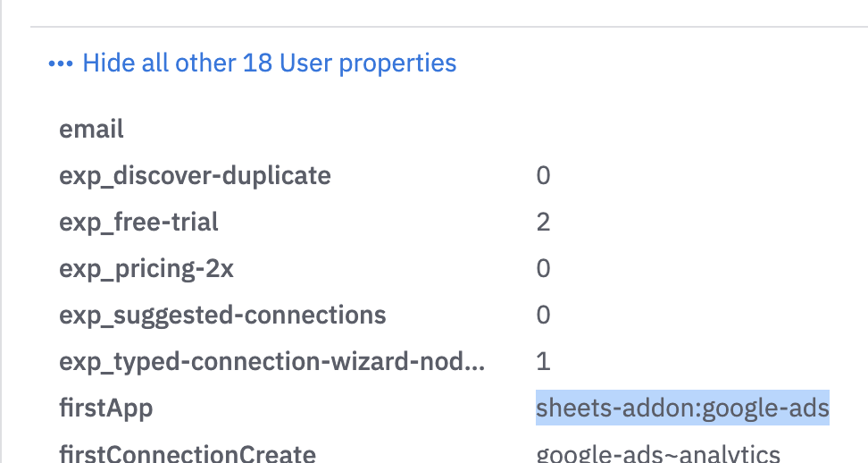This screenshot has width=868, height=463.
Task: Click the exp_free-trial value 2
Action: 543,222
